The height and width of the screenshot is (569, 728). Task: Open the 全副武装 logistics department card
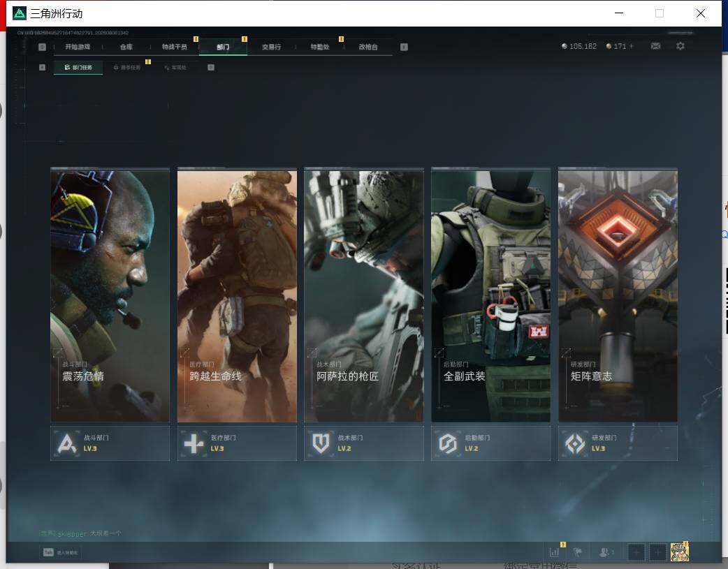tap(490, 295)
